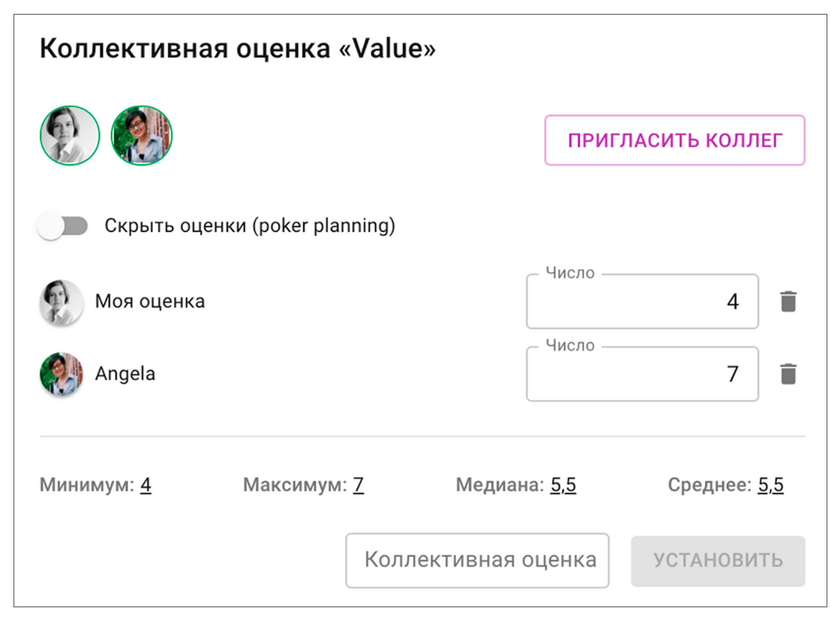Viewport: 840px width, 622px height.
Task: Click Angela's Число field with value 7
Action: pos(642,374)
